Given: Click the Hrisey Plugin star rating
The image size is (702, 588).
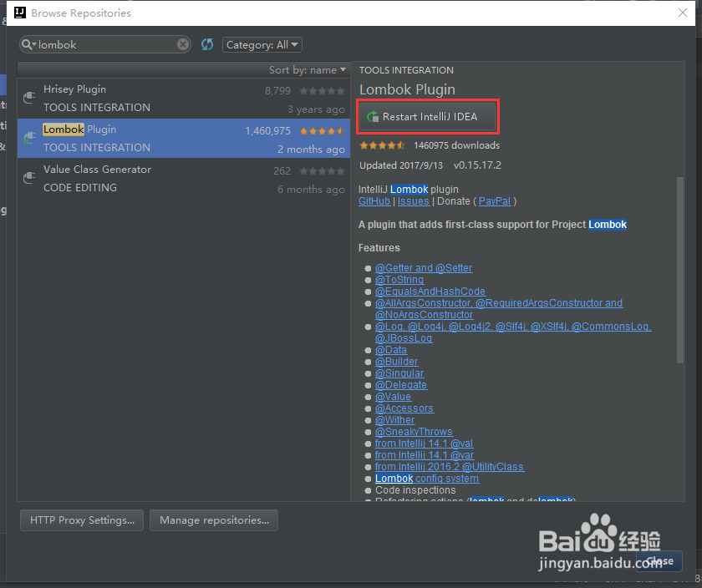Looking at the screenshot, I should (322, 91).
